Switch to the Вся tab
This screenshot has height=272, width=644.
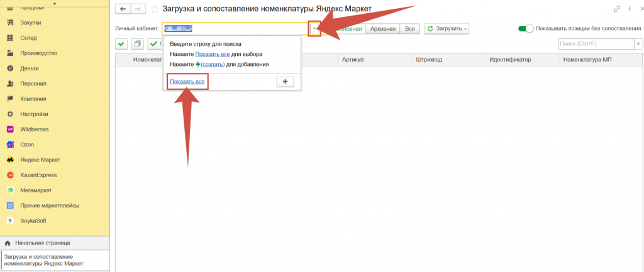(x=410, y=29)
